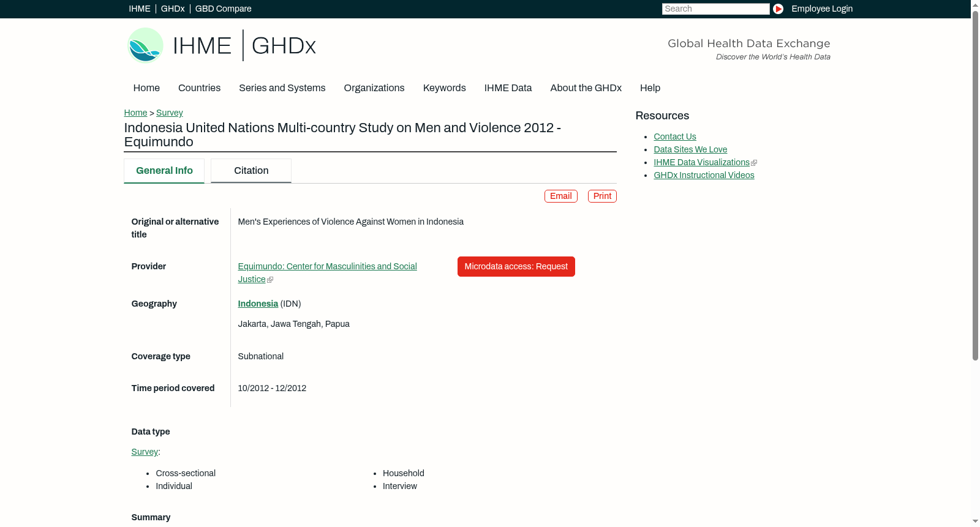This screenshot has width=980, height=527.
Task: Open the IHME link in the top bar
Action: 140,9
